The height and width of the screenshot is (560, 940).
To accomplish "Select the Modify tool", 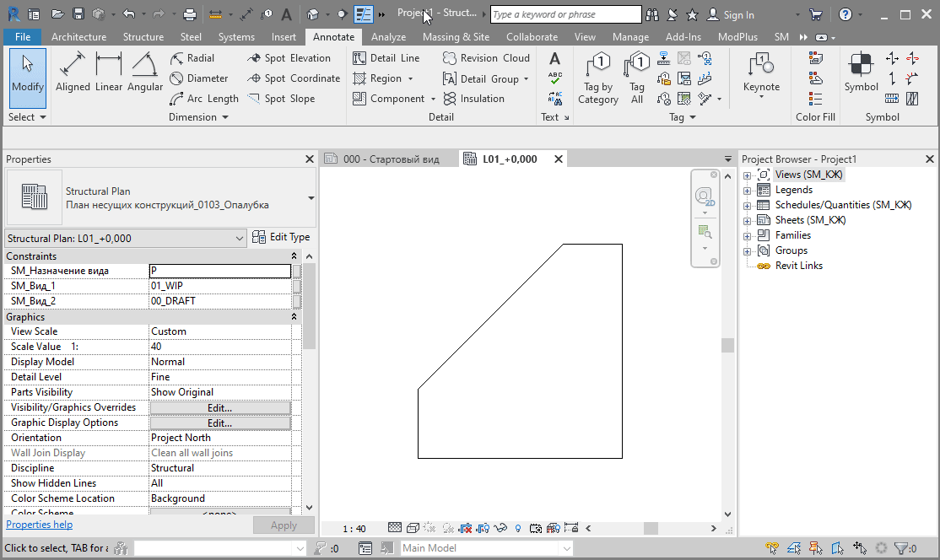I will tap(28, 78).
